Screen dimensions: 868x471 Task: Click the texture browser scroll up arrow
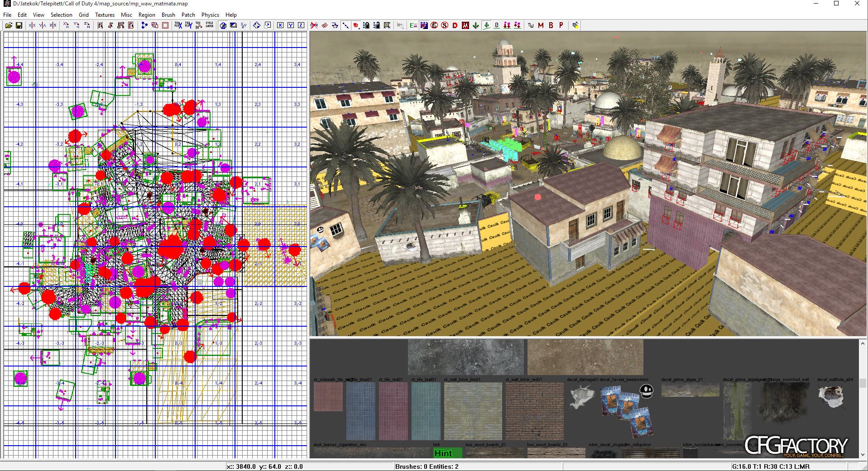pyautogui.click(x=863, y=344)
